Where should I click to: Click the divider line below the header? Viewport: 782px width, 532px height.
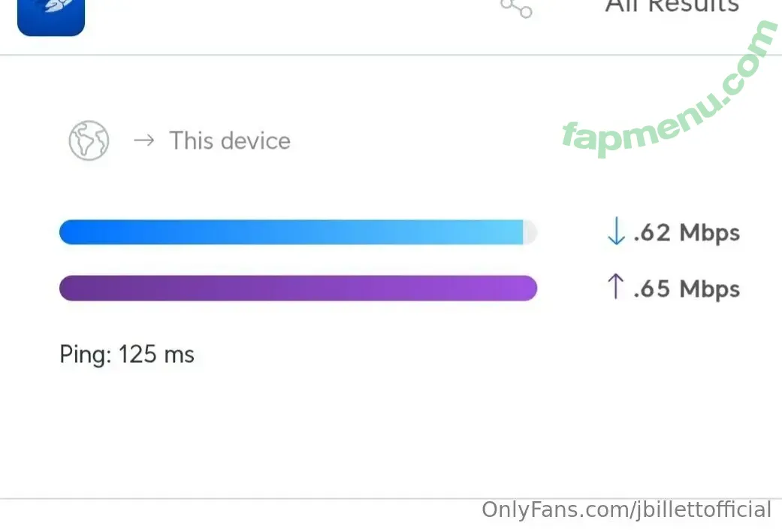[x=391, y=55]
